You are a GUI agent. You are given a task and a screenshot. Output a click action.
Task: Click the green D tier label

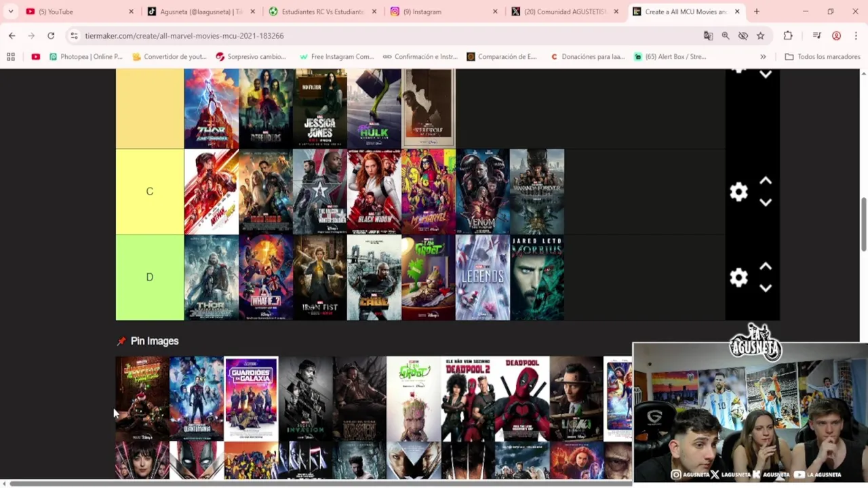coord(150,277)
